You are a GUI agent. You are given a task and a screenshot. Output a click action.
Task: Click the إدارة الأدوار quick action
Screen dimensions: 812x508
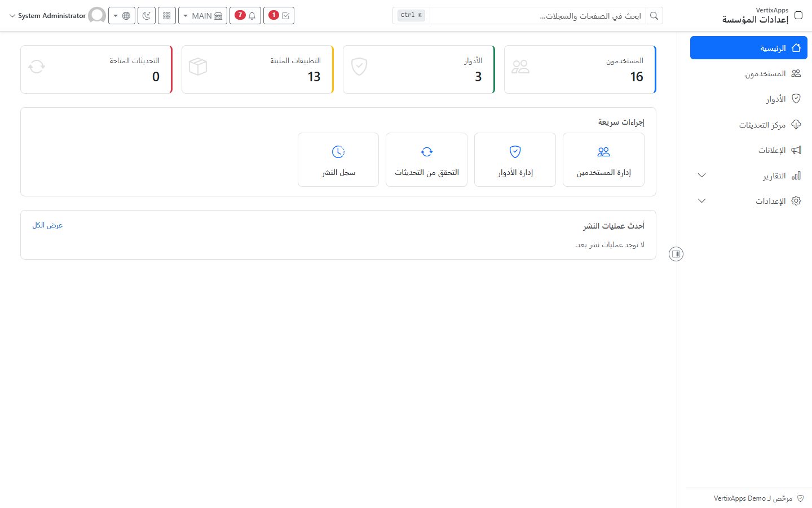coord(515,160)
